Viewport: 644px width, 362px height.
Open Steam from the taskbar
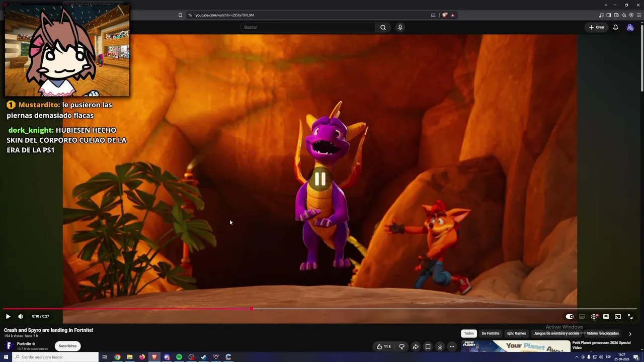204,357
